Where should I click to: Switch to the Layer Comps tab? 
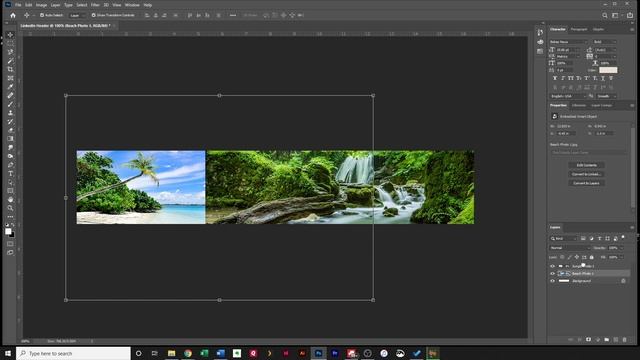602,105
